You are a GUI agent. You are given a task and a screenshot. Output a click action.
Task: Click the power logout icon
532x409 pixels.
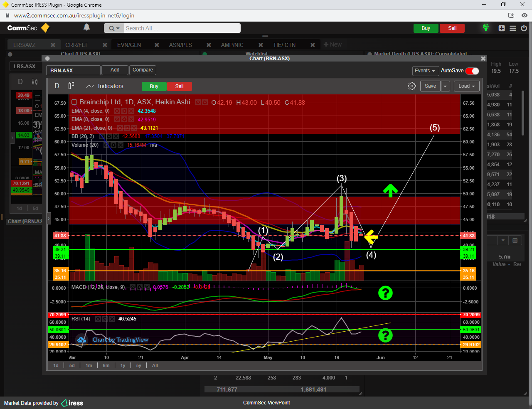tap(524, 28)
